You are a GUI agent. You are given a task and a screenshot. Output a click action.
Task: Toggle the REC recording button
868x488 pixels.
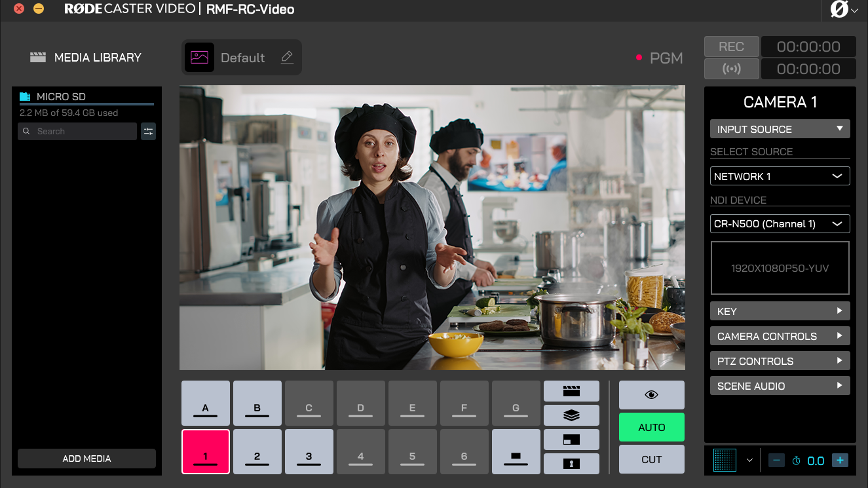731,47
